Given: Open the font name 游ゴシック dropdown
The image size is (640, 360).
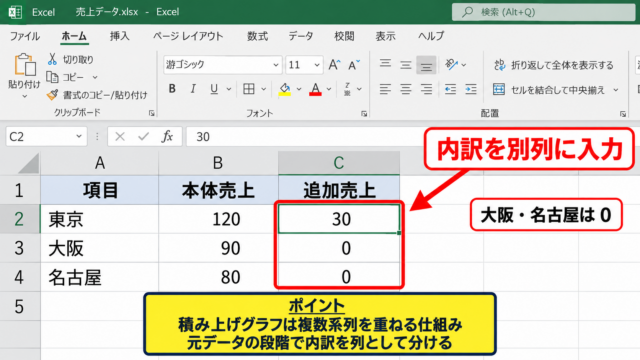Looking at the screenshot, I should pyautogui.click(x=276, y=65).
